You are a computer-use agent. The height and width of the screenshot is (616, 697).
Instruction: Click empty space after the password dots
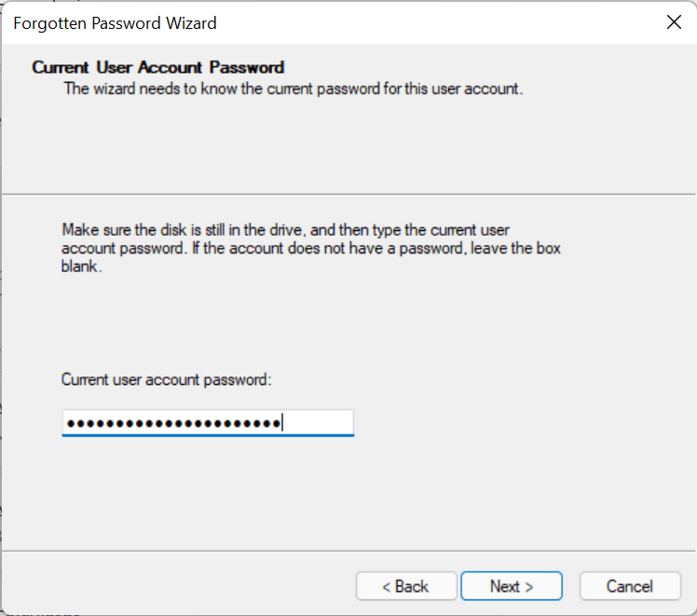pyautogui.click(x=318, y=422)
